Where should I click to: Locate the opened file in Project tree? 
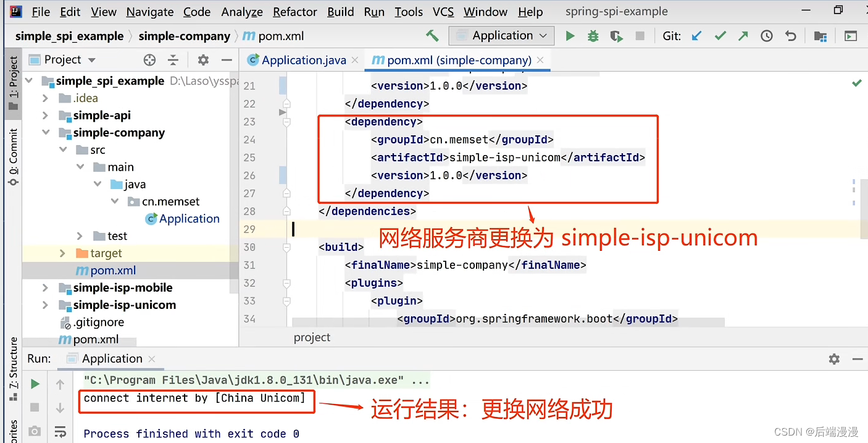[x=149, y=60]
